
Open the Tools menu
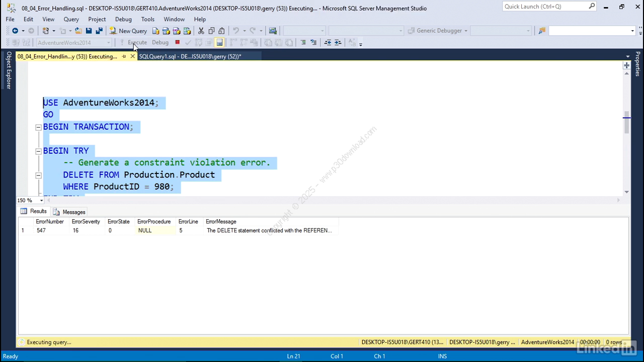(148, 19)
